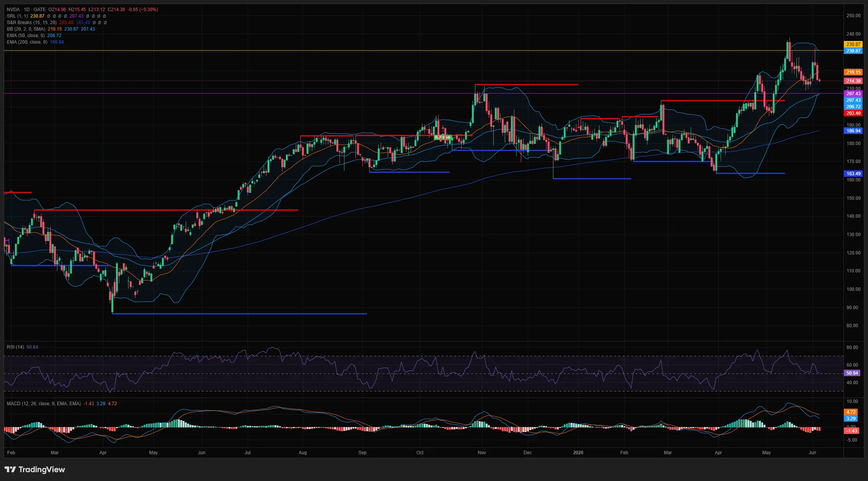
Task: Click the EMA 50 value 206.72 in the legend
Action: pyautogui.click(x=54, y=36)
